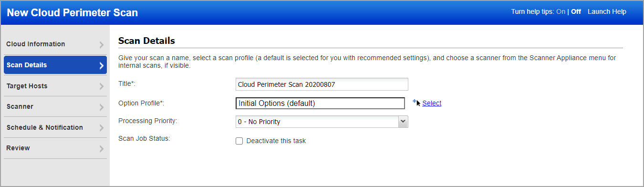Click chevron arrow beside Review
The image size is (644, 187).
pyautogui.click(x=101, y=149)
